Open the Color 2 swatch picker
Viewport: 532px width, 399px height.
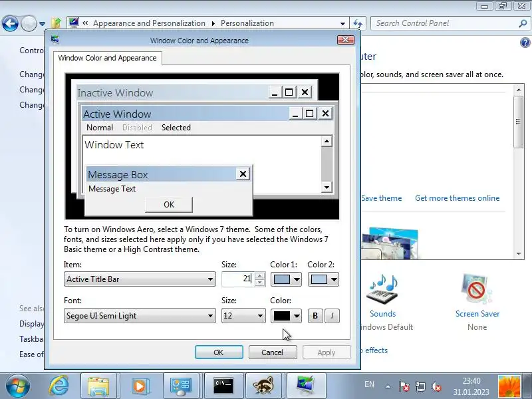[x=323, y=279]
